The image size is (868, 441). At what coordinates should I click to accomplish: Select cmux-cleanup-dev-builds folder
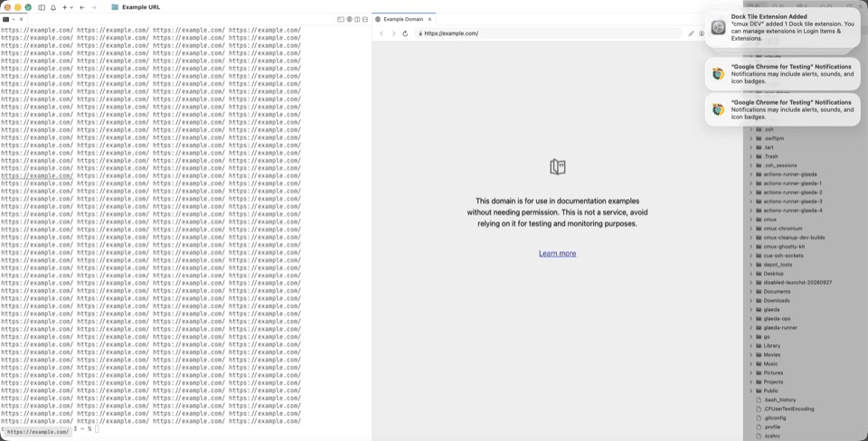tap(794, 238)
